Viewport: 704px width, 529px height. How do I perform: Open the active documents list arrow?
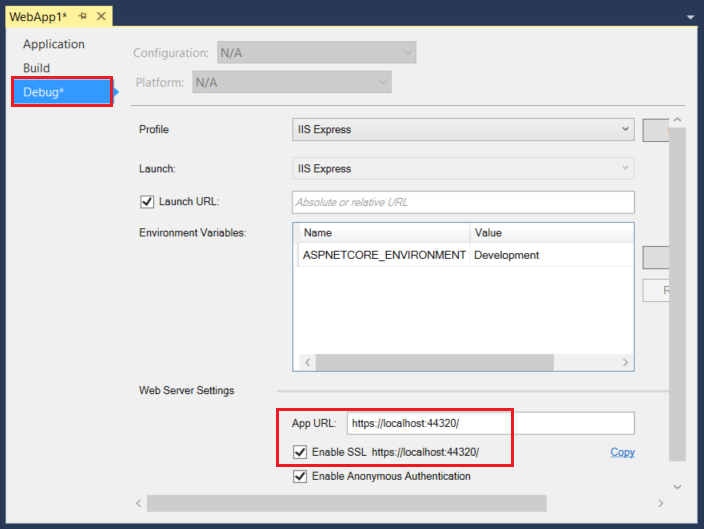click(x=690, y=18)
